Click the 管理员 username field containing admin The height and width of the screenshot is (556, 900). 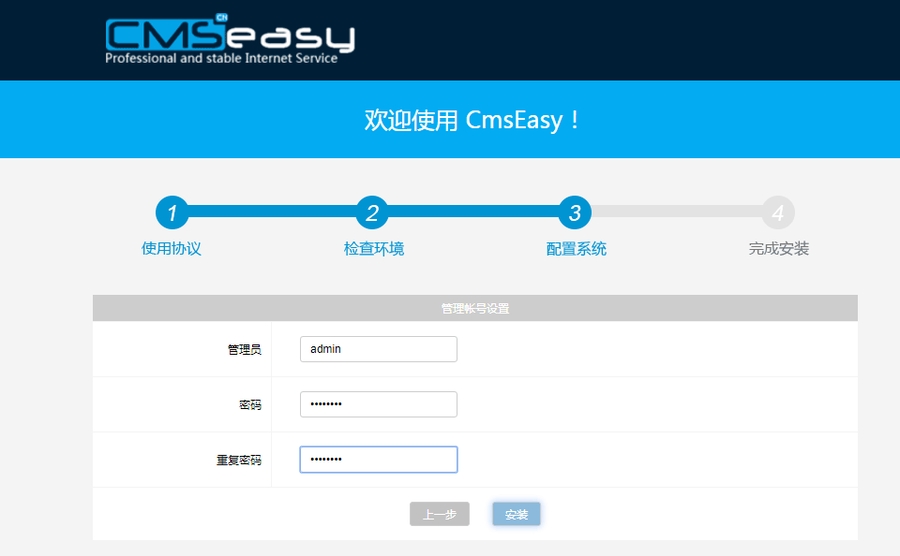(378, 349)
